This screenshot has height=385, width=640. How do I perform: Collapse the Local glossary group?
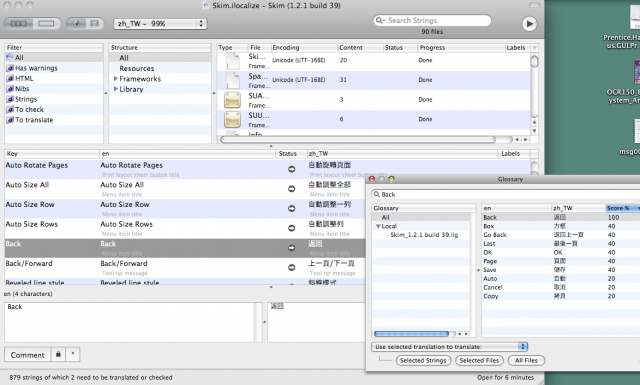click(378, 226)
